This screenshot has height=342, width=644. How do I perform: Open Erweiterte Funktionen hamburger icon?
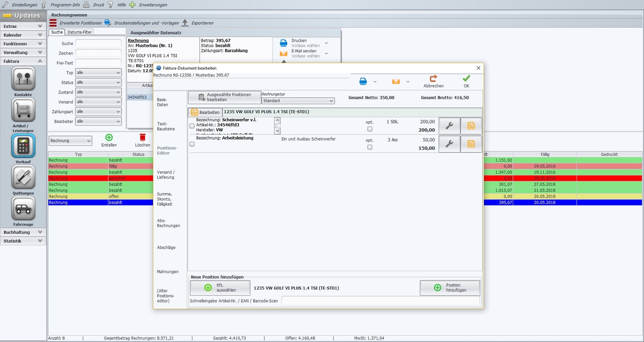(53, 23)
